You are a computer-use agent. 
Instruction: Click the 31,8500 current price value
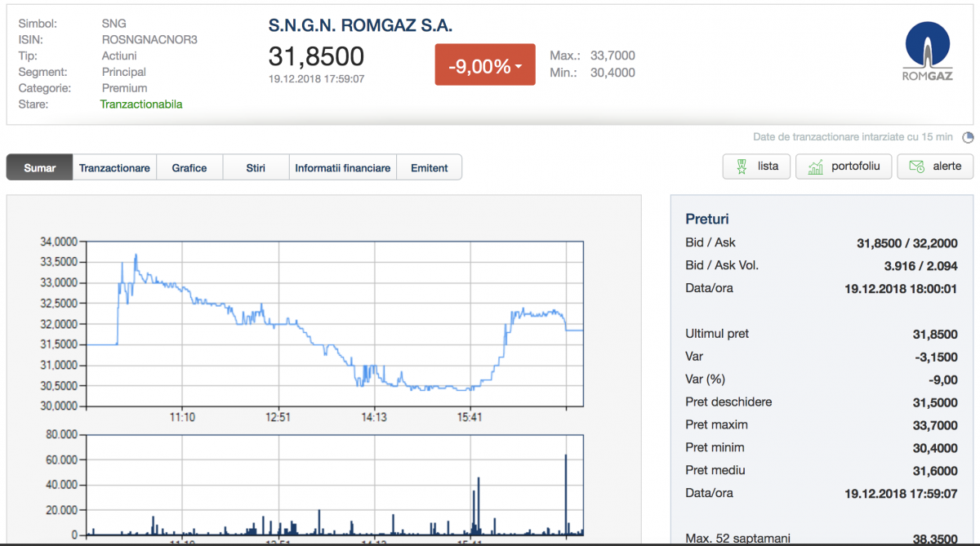[x=316, y=56]
